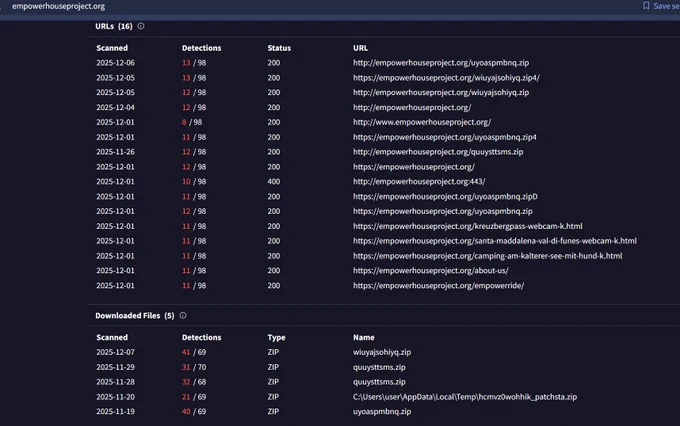Click the URL column header
The image size is (680, 426).
tap(360, 48)
